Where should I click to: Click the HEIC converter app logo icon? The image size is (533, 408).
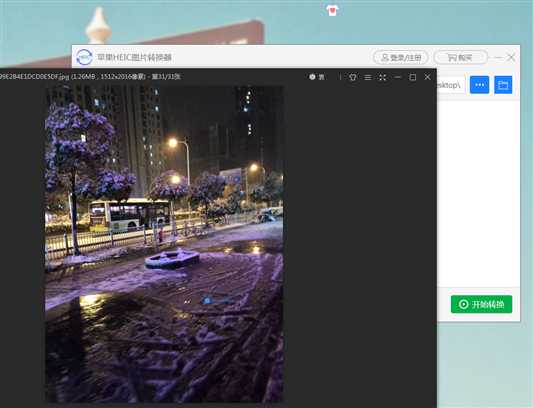(x=84, y=57)
